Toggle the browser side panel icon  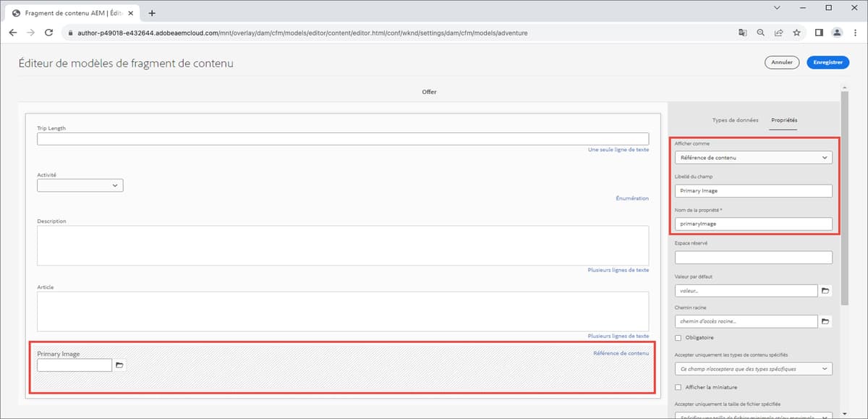coord(818,33)
